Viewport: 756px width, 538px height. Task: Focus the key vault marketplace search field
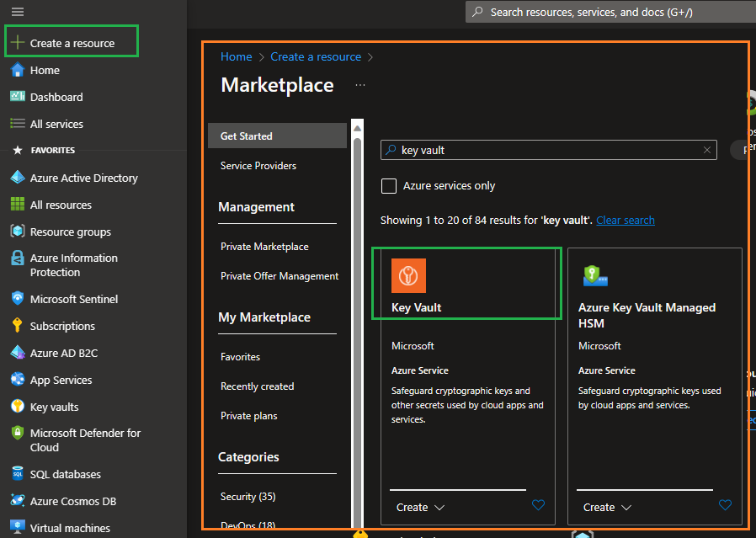tap(549, 150)
